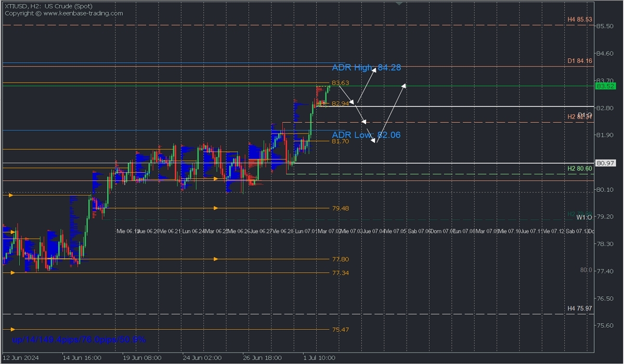Click the W1:O weekly open label
Screen dimensions: 624x364
[x=584, y=218]
